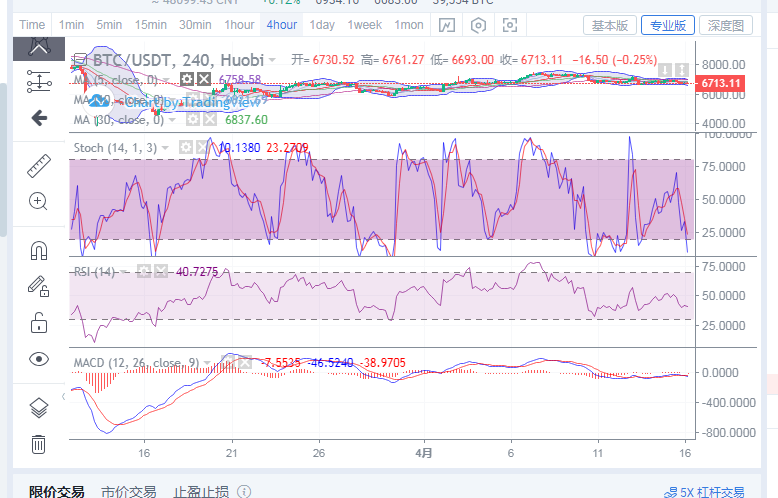
Task: Switch to 1mon interval
Action: (x=409, y=25)
